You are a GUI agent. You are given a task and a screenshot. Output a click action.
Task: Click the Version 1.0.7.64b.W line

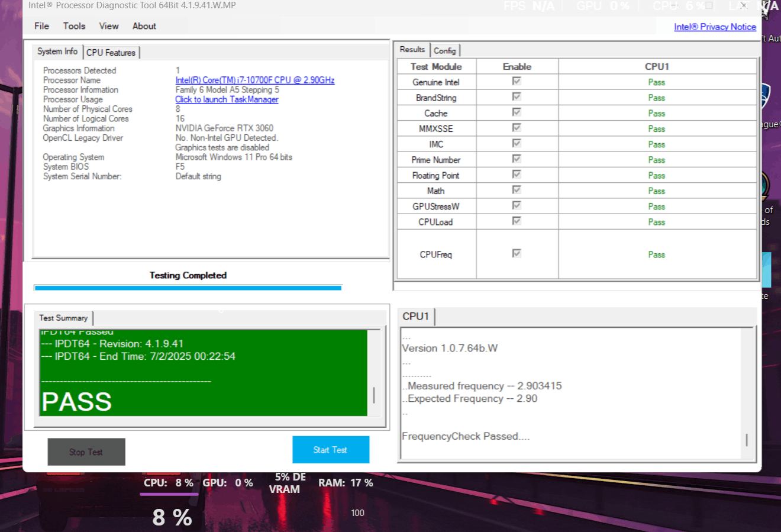tap(450, 349)
